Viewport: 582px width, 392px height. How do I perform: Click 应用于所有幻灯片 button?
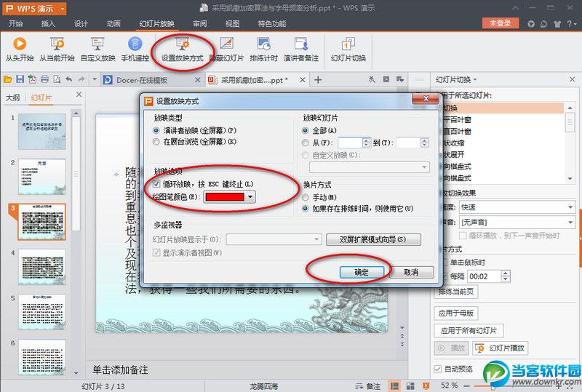coord(469,330)
